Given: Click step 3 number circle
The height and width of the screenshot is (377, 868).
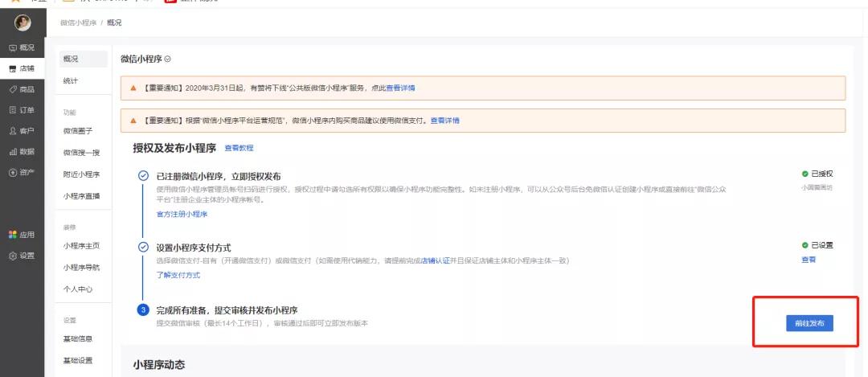Looking at the screenshot, I should 143,310.
